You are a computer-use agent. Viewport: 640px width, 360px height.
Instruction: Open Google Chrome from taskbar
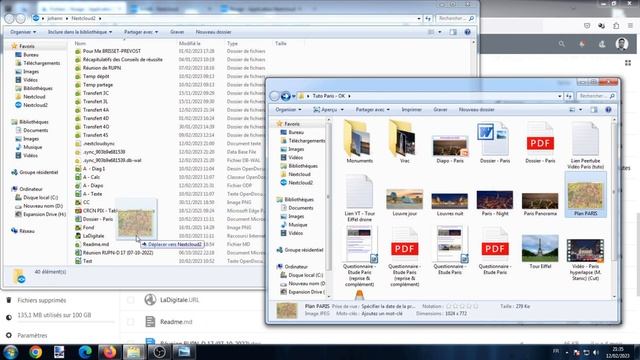click(36, 352)
